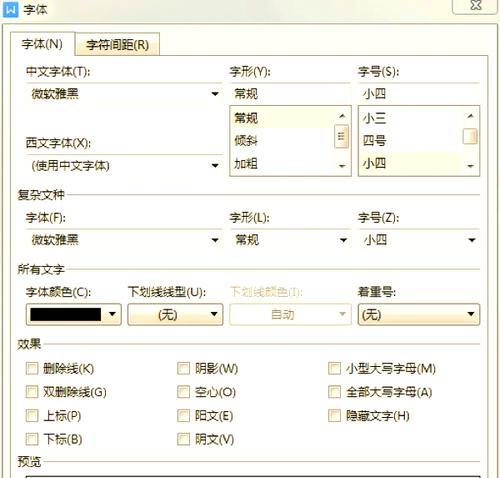500x478 pixels.
Task: Click up arrow of 字形 list scrollbar
Action: [x=342, y=116]
